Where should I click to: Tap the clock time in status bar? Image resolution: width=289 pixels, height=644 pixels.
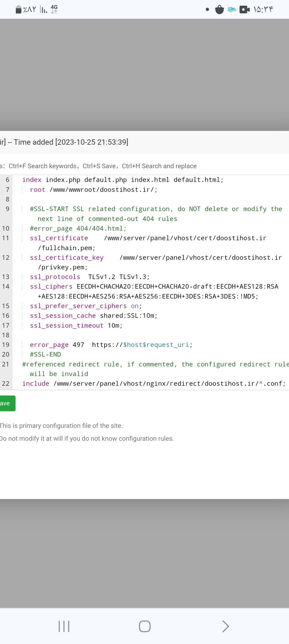tap(263, 10)
